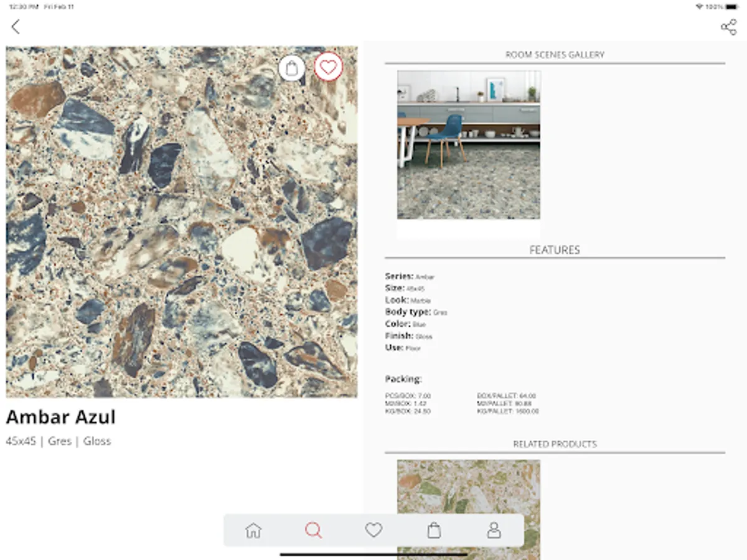Toggle favorite heart on the tile image
The height and width of the screenshot is (560, 747).
click(x=328, y=67)
